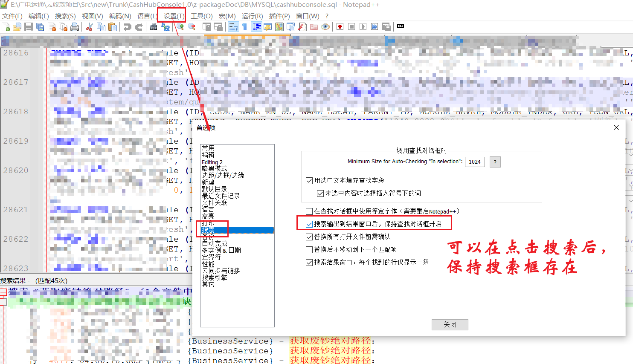Screen dimensions: 633x364
Task: Open the Document Map icon
Action: tap(279, 27)
